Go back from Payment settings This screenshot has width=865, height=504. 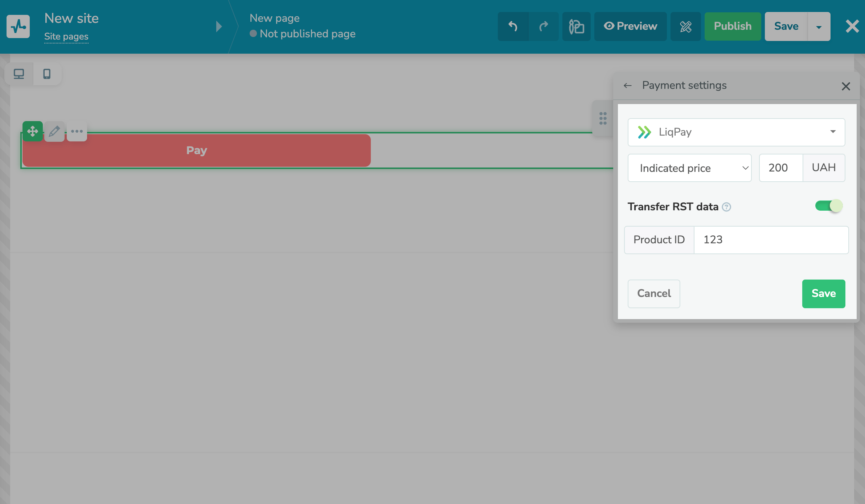[x=628, y=86]
